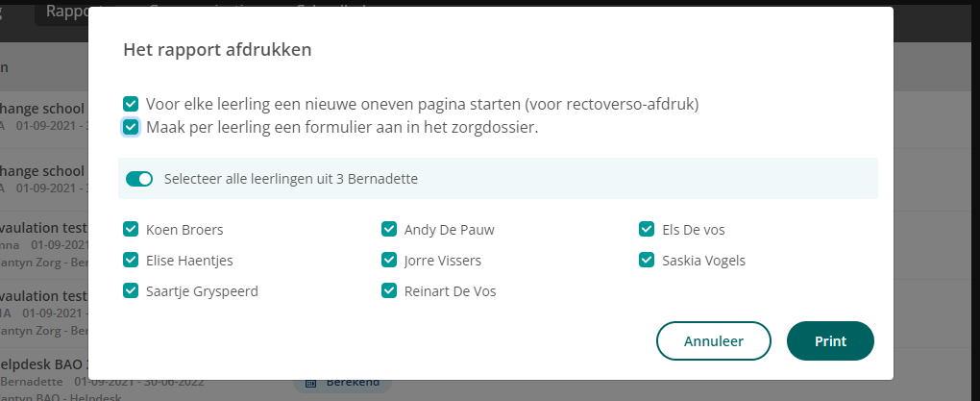Select the topmost 'change school' entry

point(43,109)
